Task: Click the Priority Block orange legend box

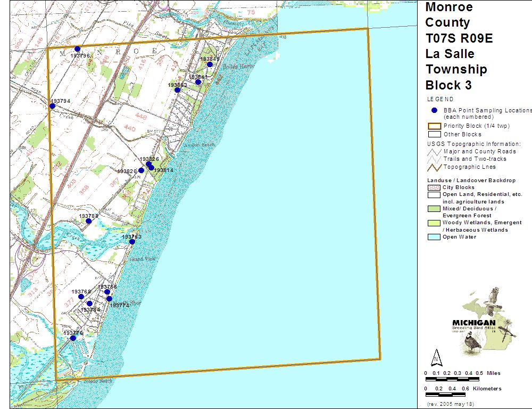Action: point(434,126)
